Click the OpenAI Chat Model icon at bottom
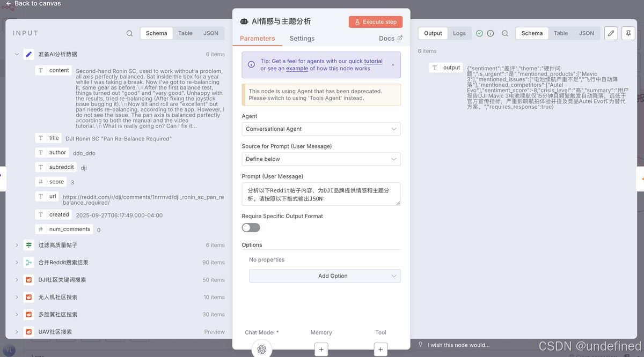The width and height of the screenshot is (644, 357). 261,348
